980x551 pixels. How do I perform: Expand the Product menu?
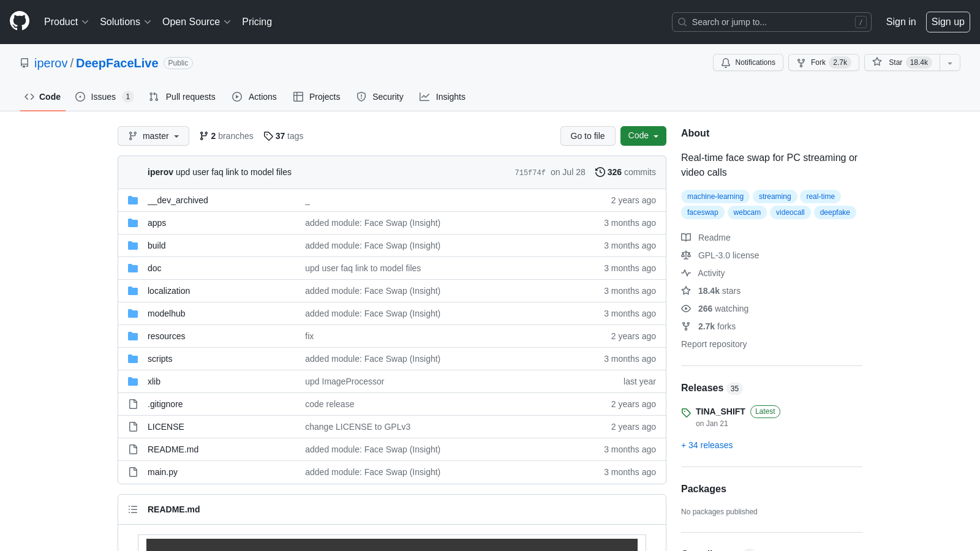pyautogui.click(x=66, y=22)
